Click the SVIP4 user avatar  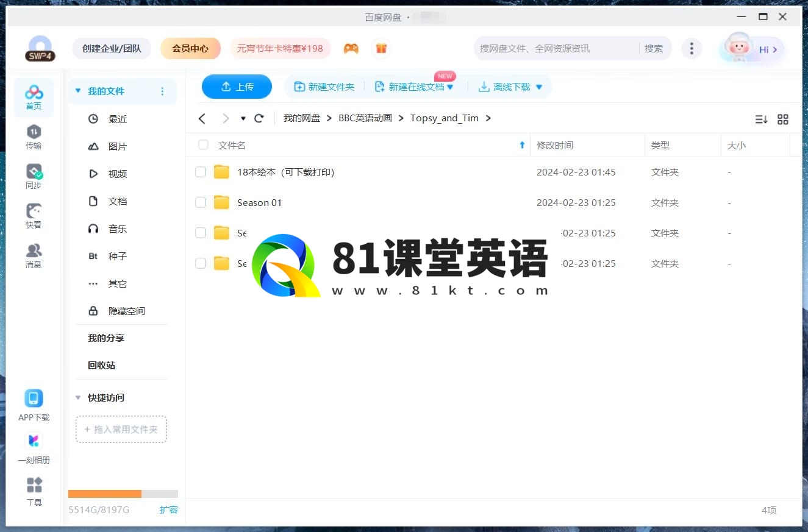click(x=40, y=49)
